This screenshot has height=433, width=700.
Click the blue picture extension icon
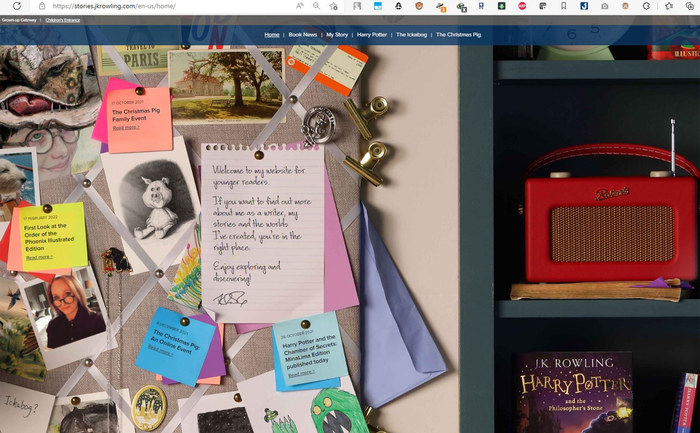pyautogui.click(x=378, y=6)
